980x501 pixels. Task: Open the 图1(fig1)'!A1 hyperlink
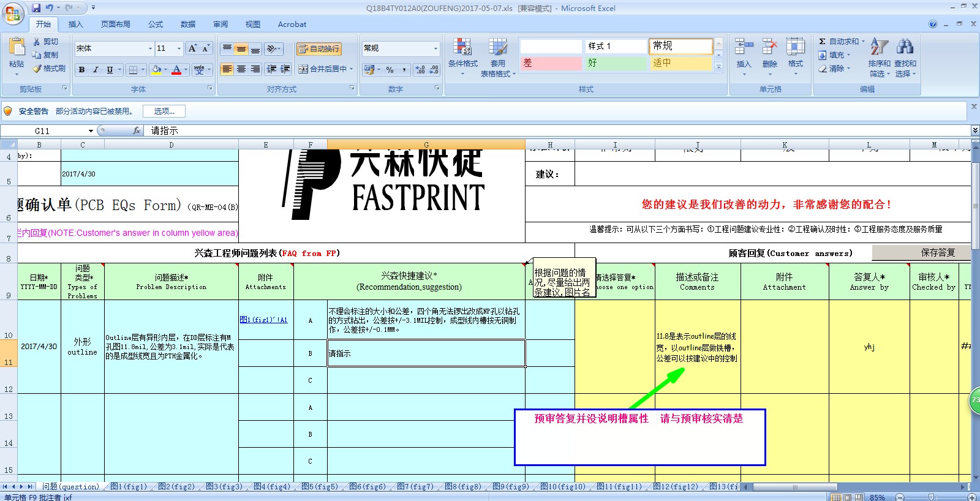point(263,320)
